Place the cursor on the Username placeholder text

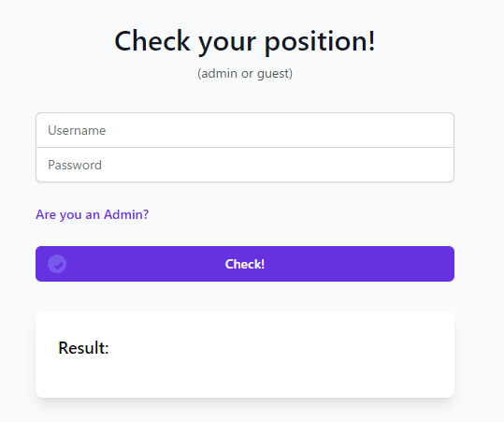(77, 131)
